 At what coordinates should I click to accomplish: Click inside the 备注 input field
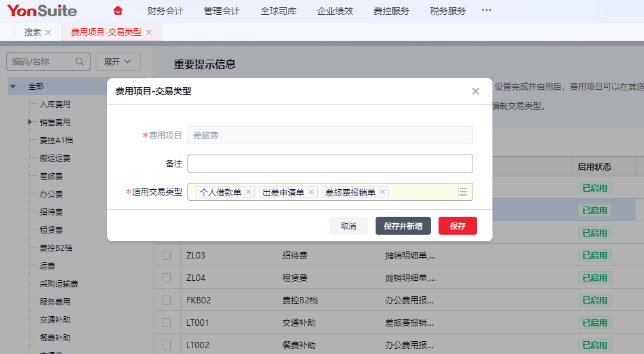(330, 164)
